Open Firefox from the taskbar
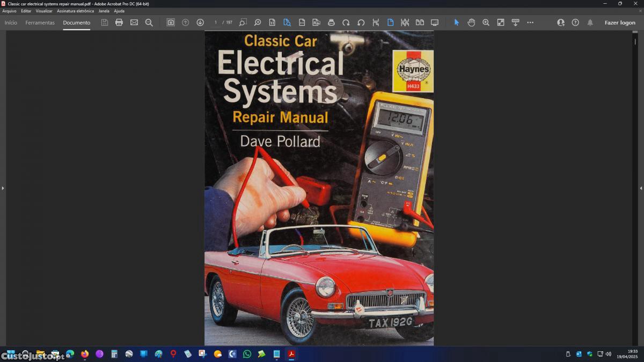644x362 pixels. [x=85, y=354]
